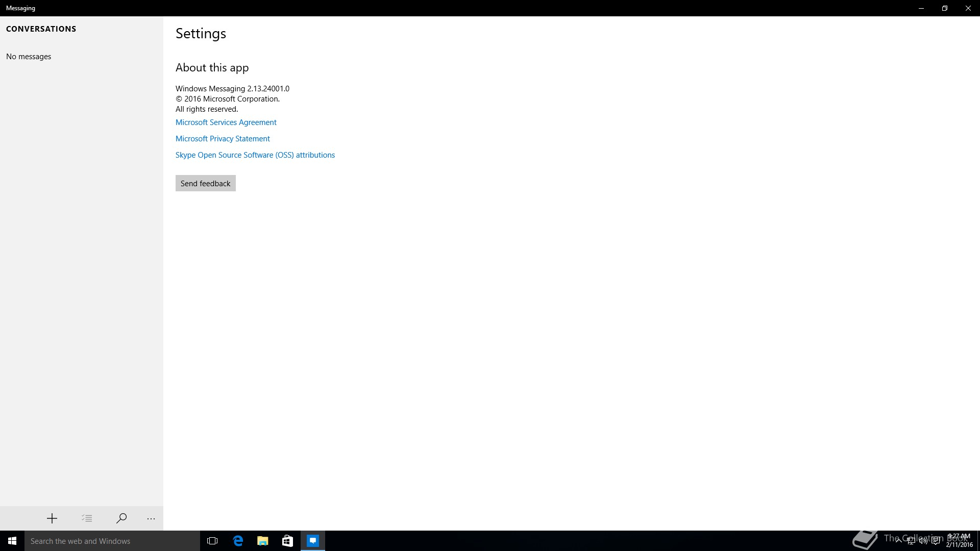Viewport: 980px width, 551px height.
Task: Select the Messaging app taskbar icon
Action: [313, 541]
